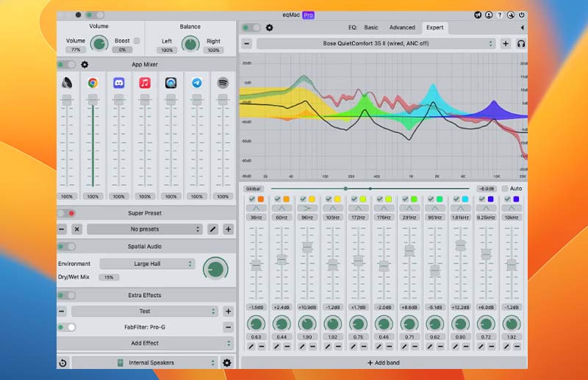Switch to the Advanced EQ tab
The image size is (588, 380).
(402, 27)
